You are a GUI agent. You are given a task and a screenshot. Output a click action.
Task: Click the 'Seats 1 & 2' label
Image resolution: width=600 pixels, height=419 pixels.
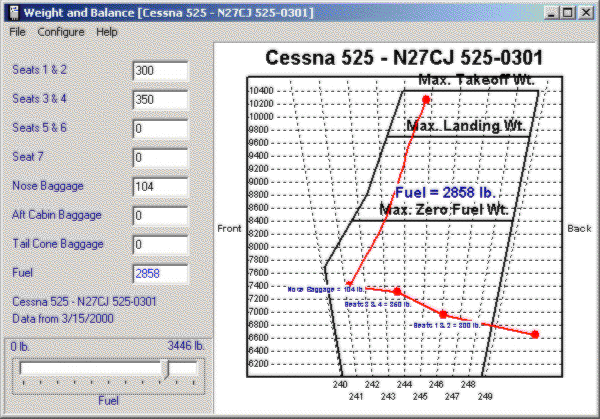pyautogui.click(x=39, y=70)
